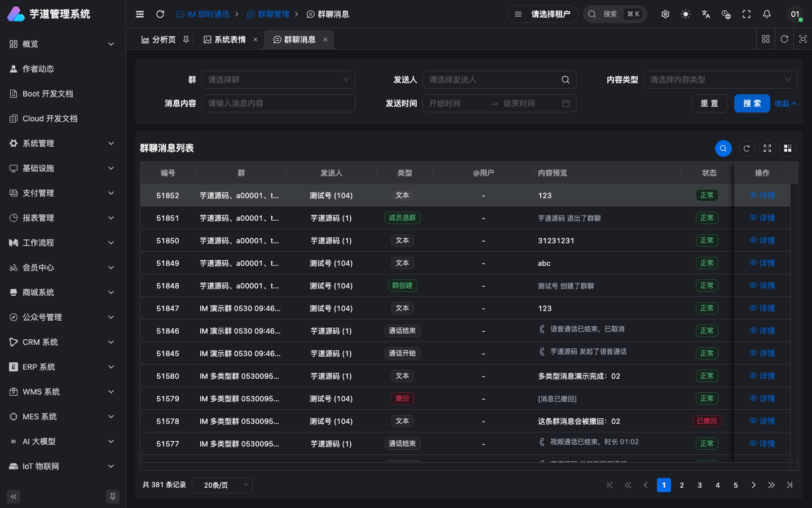View 详情 for message 51852

pyautogui.click(x=762, y=195)
